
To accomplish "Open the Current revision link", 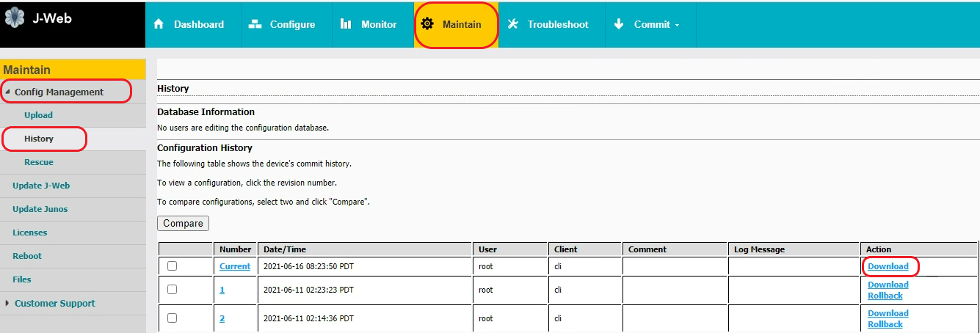I will 235,266.
